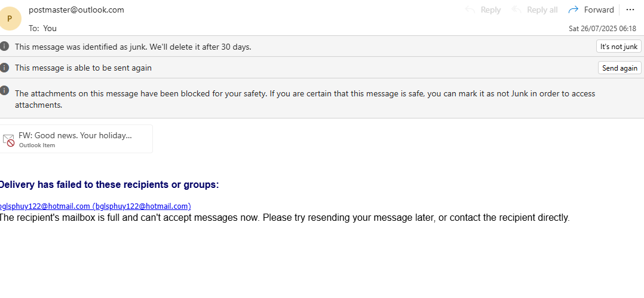Open the more actions ellipsis menu
This screenshot has width=644, height=298.
[630, 10]
